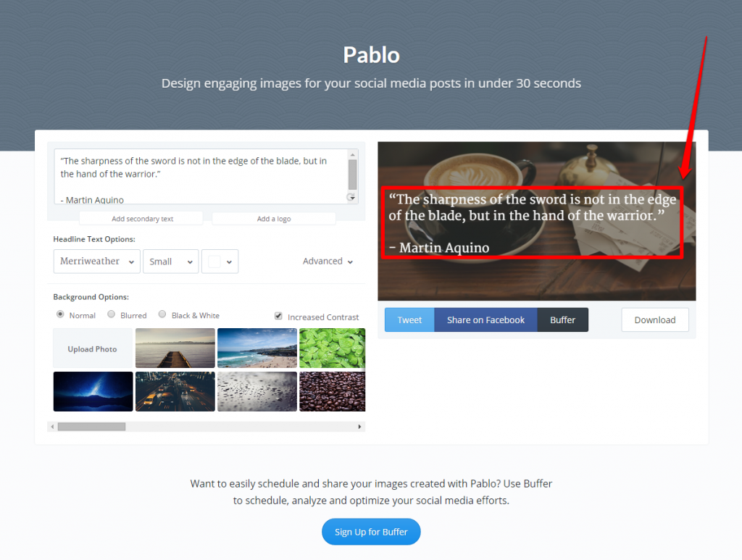Open the white text color picker
Viewport: 742px width, 560px height.
tap(220, 261)
